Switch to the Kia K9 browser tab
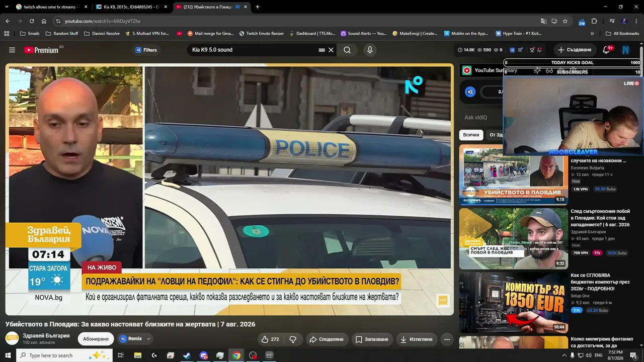 pyautogui.click(x=131, y=7)
